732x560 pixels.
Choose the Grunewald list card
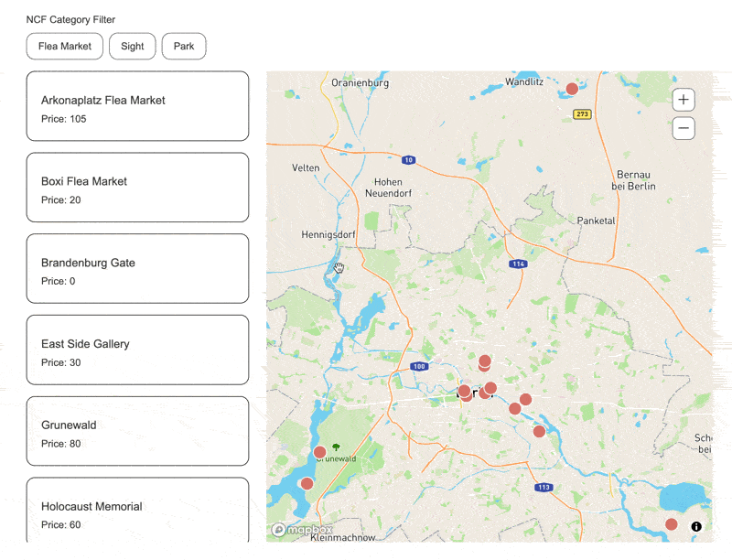click(138, 431)
